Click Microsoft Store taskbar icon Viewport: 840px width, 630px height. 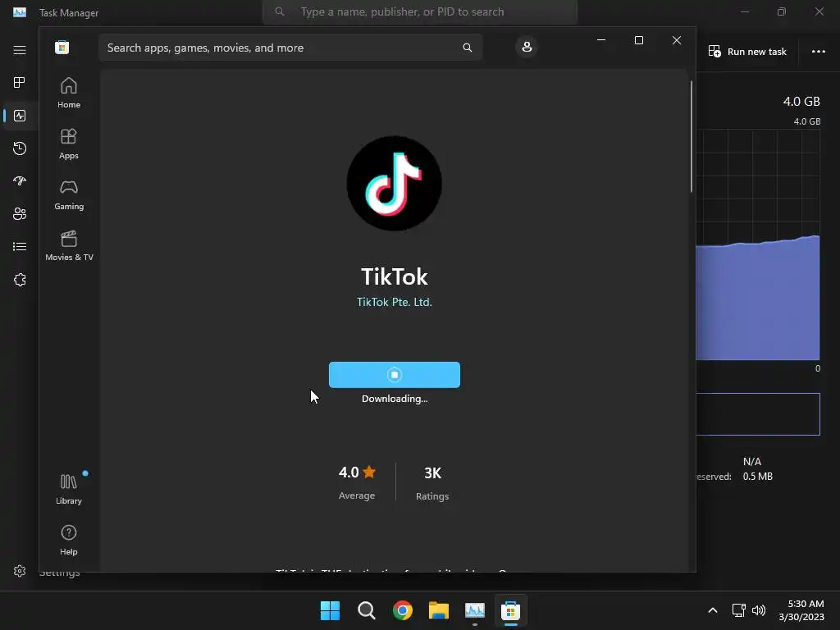510,610
